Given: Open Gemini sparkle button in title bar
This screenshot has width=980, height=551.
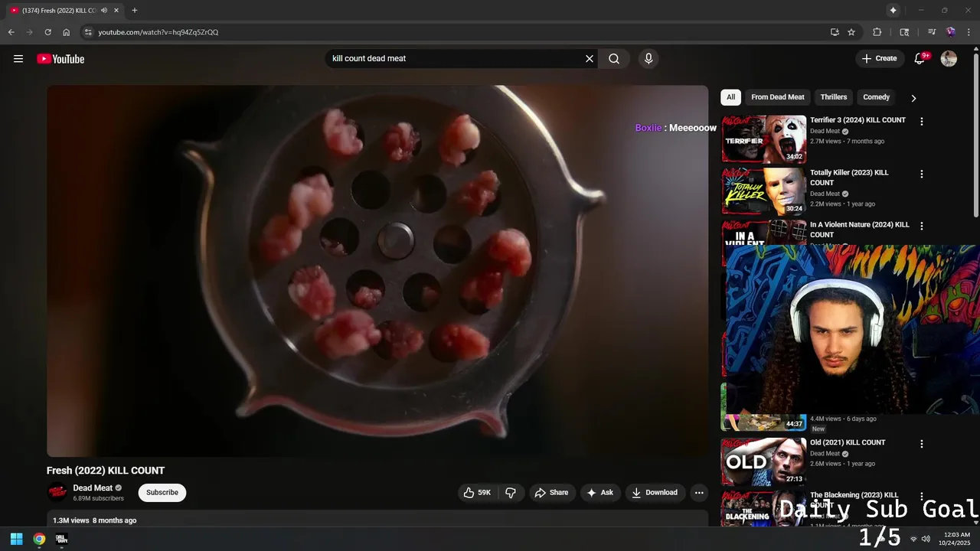Looking at the screenshot, I should (x=893, y=10).
